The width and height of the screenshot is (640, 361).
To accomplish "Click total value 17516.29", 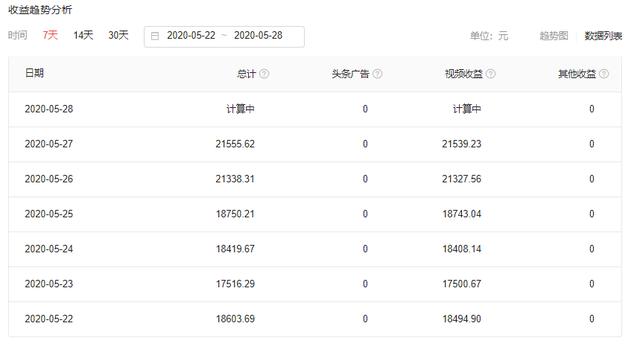I will (x=235, y=284).
